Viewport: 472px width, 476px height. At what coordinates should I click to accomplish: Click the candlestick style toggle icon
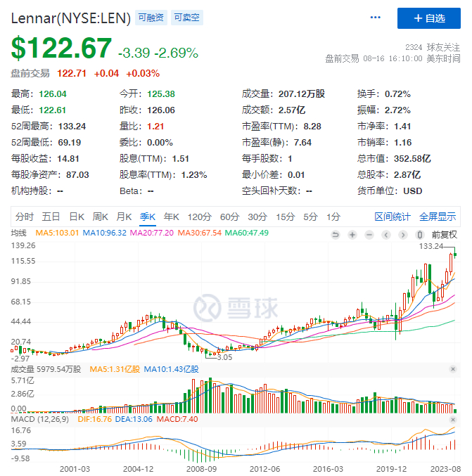click(x=420, y=235)
